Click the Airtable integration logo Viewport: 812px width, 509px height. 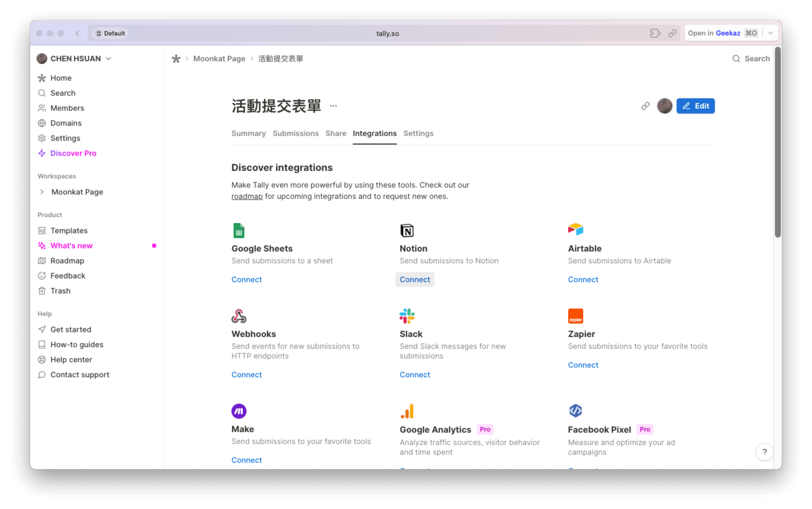575,230
